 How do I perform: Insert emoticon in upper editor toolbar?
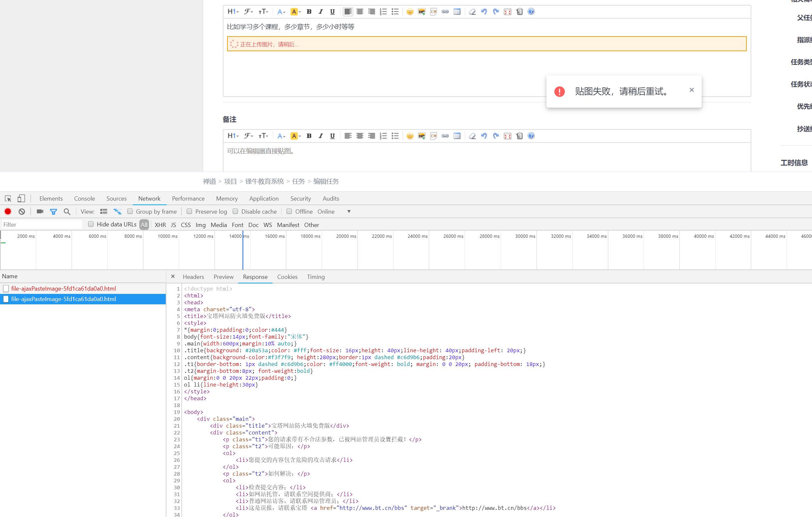click(410, 12)
